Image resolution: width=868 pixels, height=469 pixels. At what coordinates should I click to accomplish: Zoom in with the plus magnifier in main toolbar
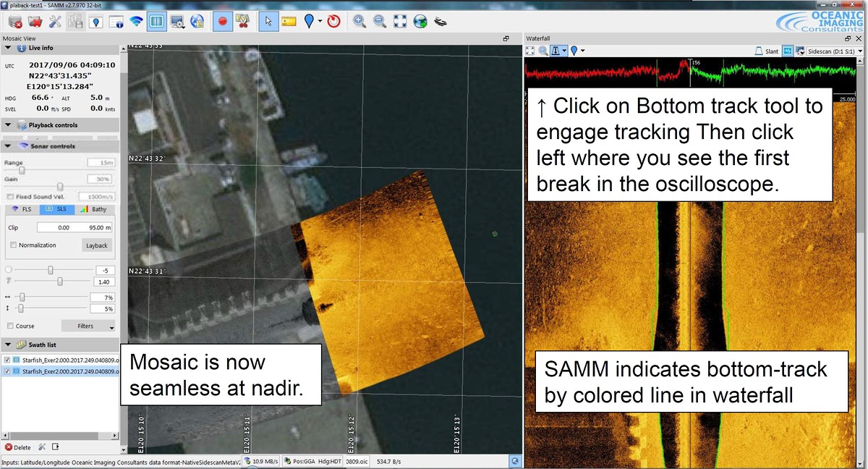pyautogui.click(x=359, y=21)
